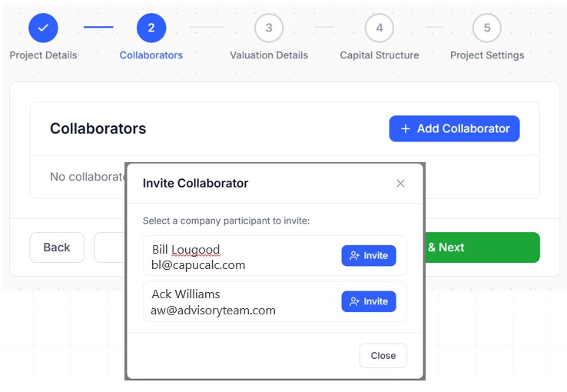This screenshot has width=567, height=392.
Task: Click the completed checkmark step circle
Action: tap(43, 28)
